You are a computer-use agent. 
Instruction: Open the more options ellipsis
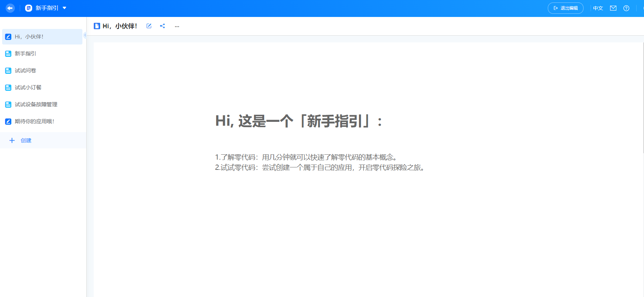pos(177,26)
